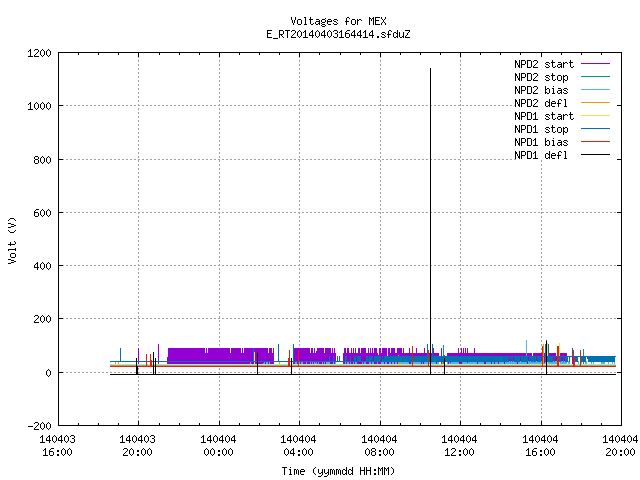Select the 'NPD2 start' legend label
This screenshot has width=640, height=480.
point(544,64)
